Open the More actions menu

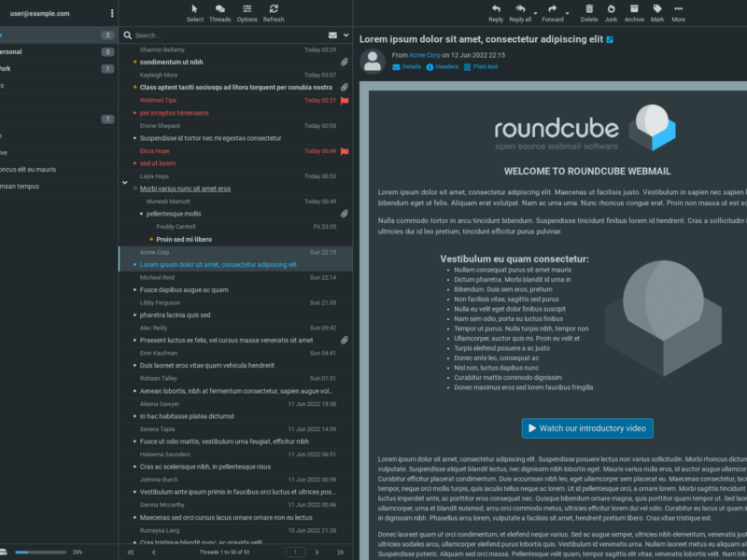pyautogui.click(x=679, y=13)
